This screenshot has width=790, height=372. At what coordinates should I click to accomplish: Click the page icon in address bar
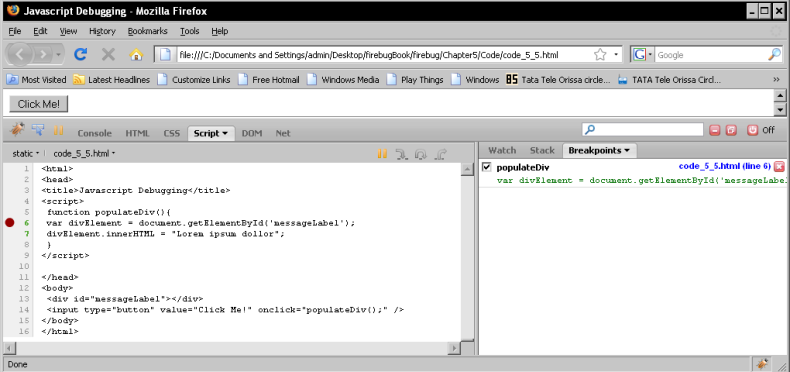pos(165,54)
